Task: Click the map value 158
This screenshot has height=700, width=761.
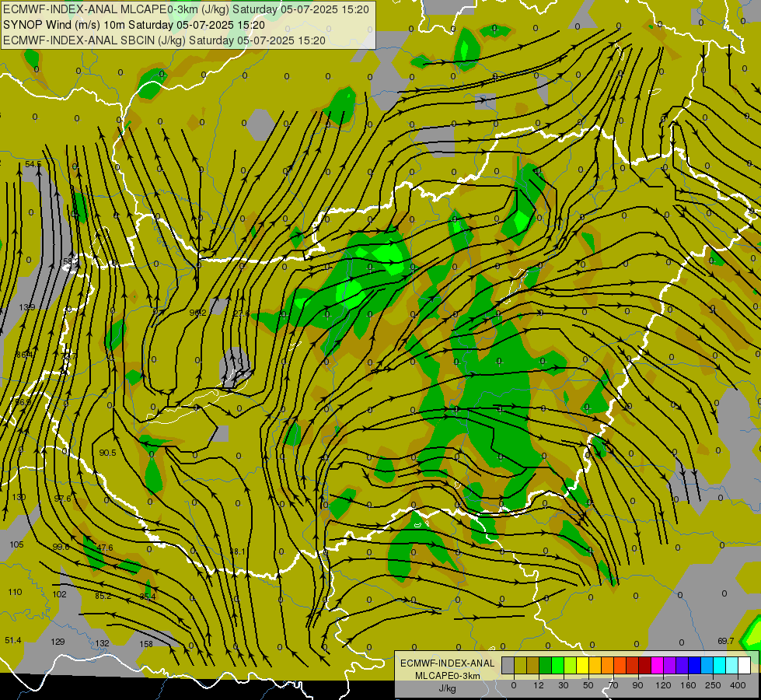Action: [x=146, y=645]
